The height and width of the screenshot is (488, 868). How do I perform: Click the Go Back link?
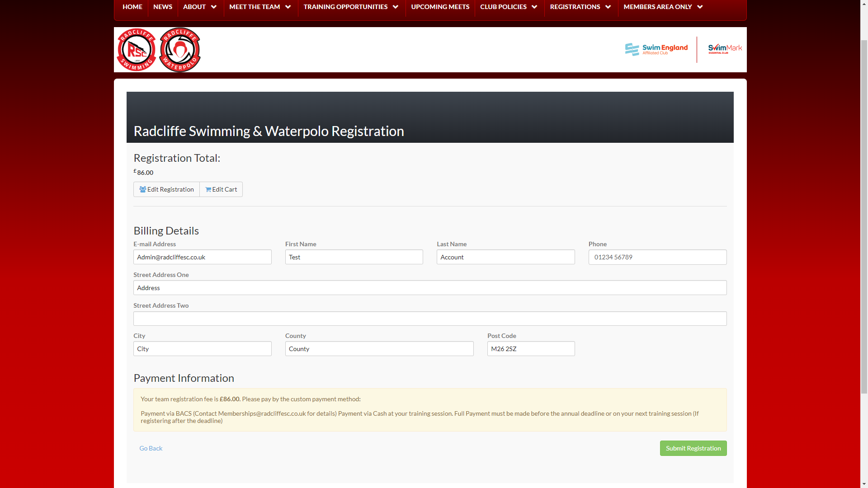151,448
